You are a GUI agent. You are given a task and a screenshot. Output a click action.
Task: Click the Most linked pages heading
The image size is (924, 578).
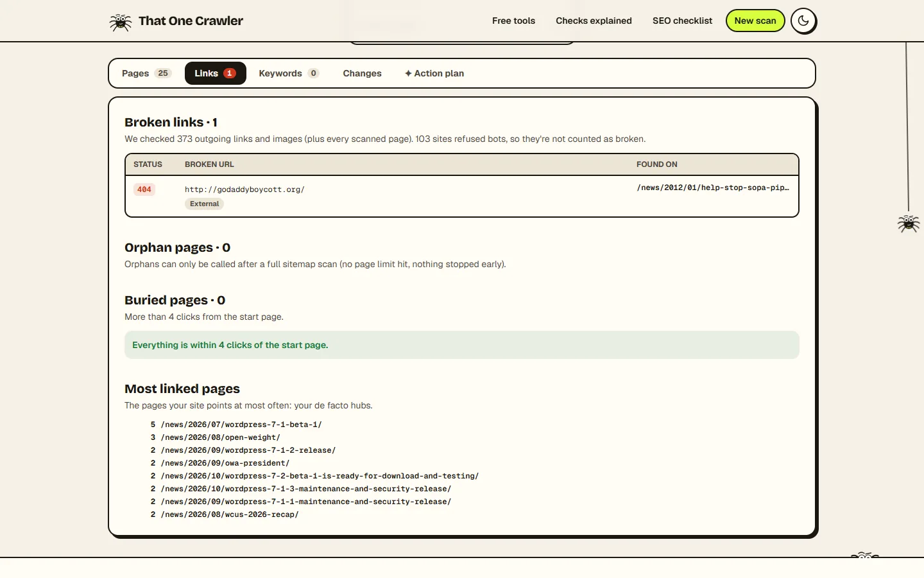tap(182, 389)
